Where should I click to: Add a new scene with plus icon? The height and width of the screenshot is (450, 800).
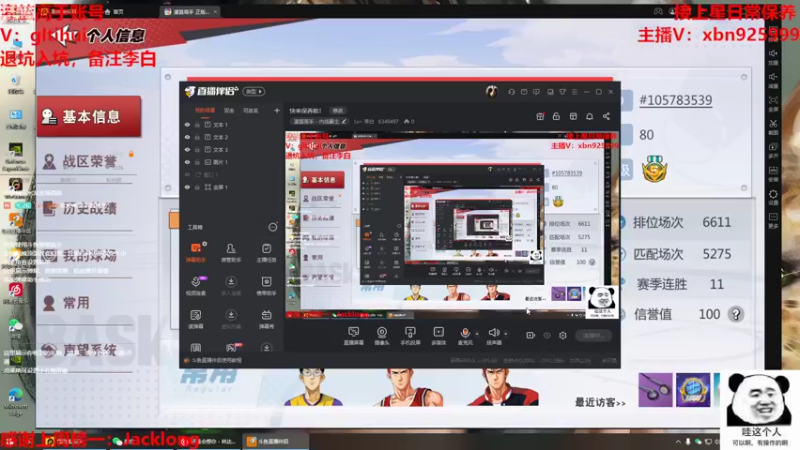277,110
